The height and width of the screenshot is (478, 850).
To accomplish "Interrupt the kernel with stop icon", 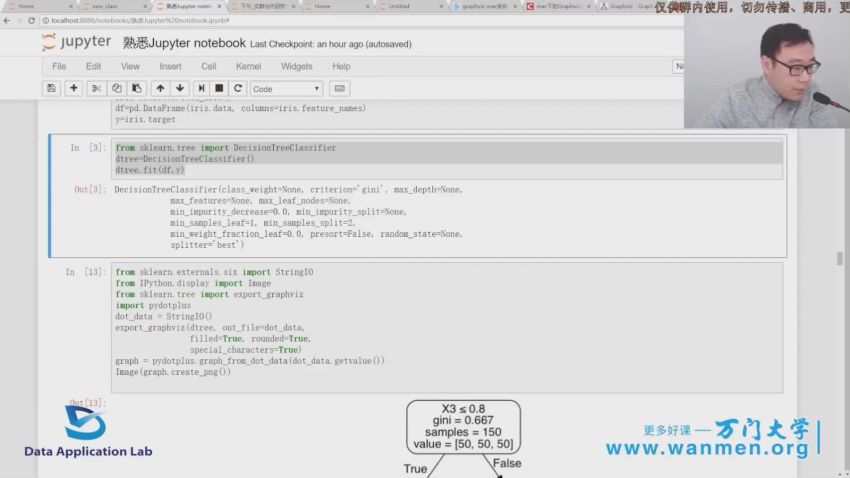I will pos(219,88).
